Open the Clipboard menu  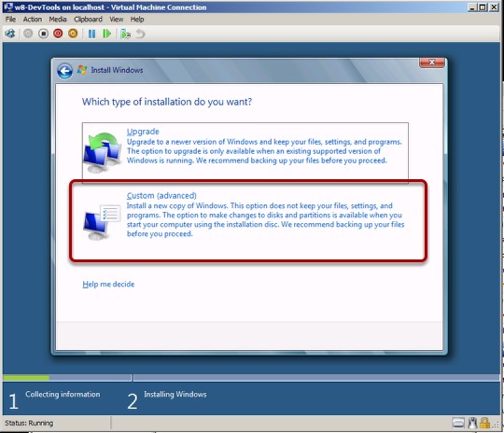[x=88, y=20]
